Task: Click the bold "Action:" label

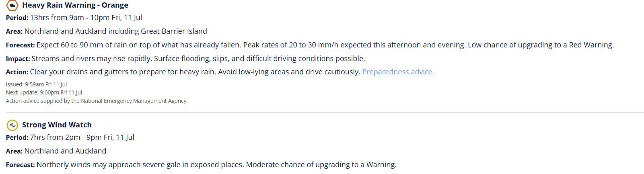Action: 17,72
